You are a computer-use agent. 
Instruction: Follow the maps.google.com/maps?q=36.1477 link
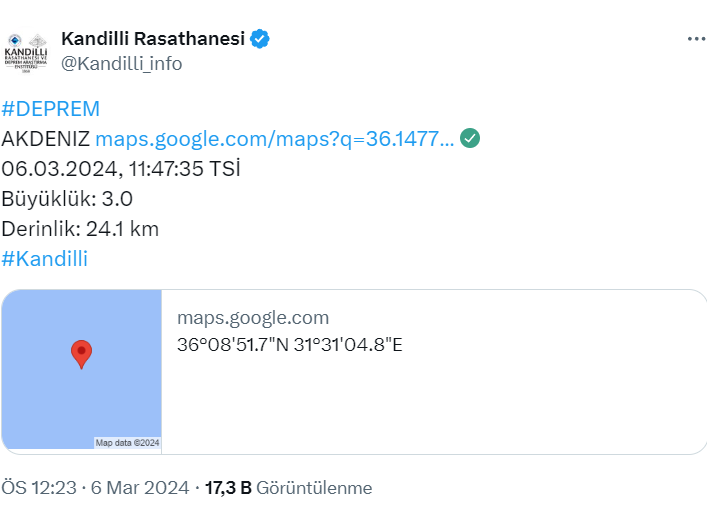tap(275, 139)
